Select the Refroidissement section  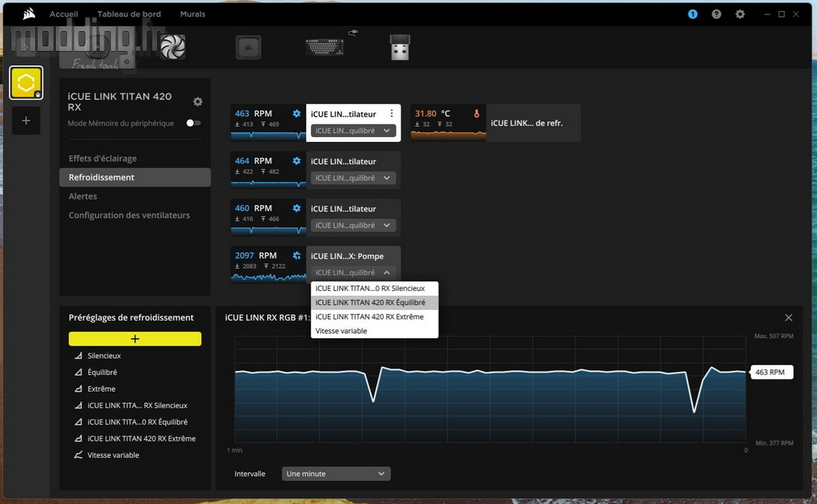135,177
